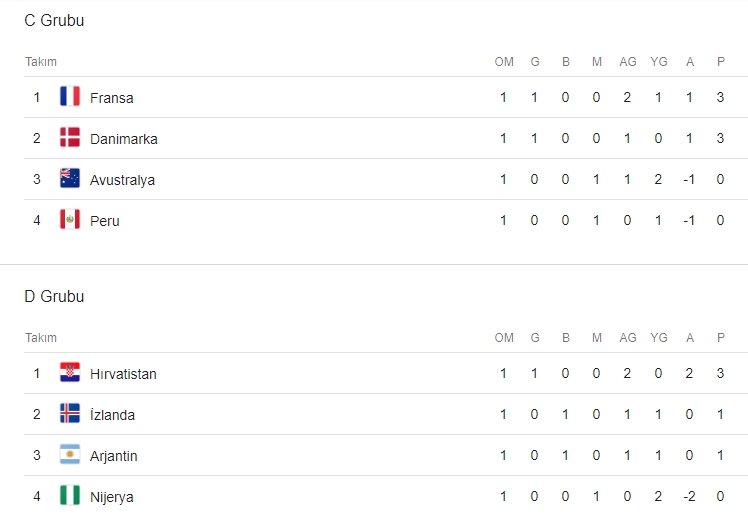This screenshot has width=748, height=524.
Task: Click the Australia flag icon
Action: (x=70, y=179)
